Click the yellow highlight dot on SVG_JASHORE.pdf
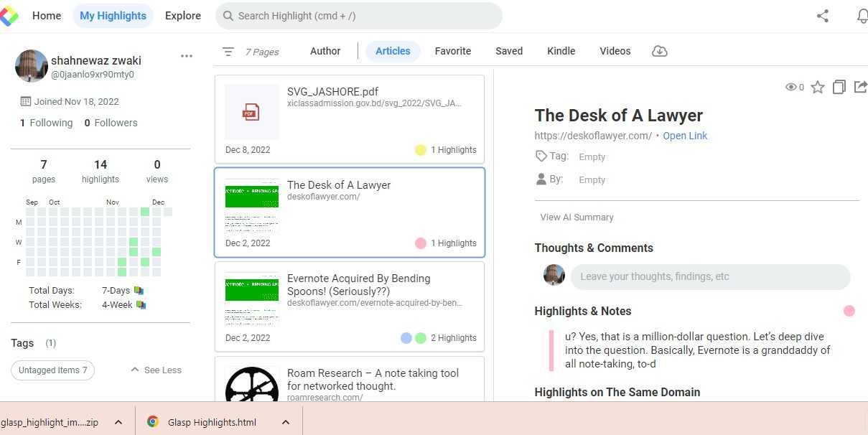 click(421, 150)
